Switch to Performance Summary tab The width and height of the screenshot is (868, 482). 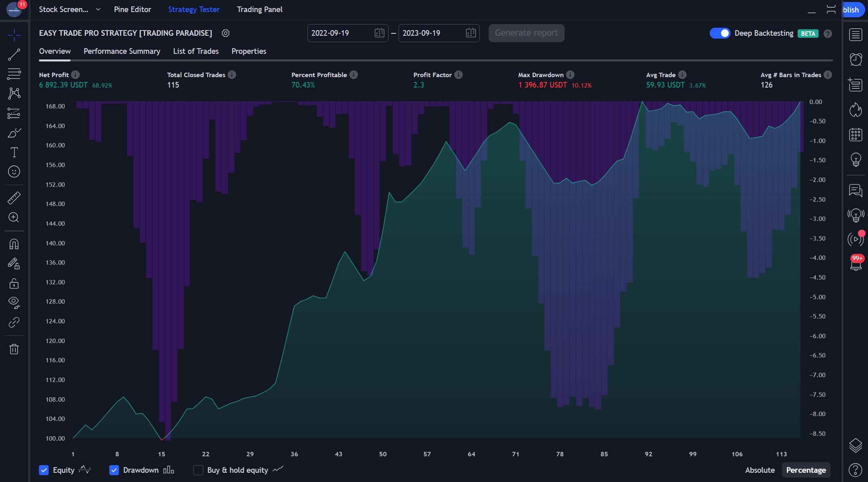tap(122, 51)
